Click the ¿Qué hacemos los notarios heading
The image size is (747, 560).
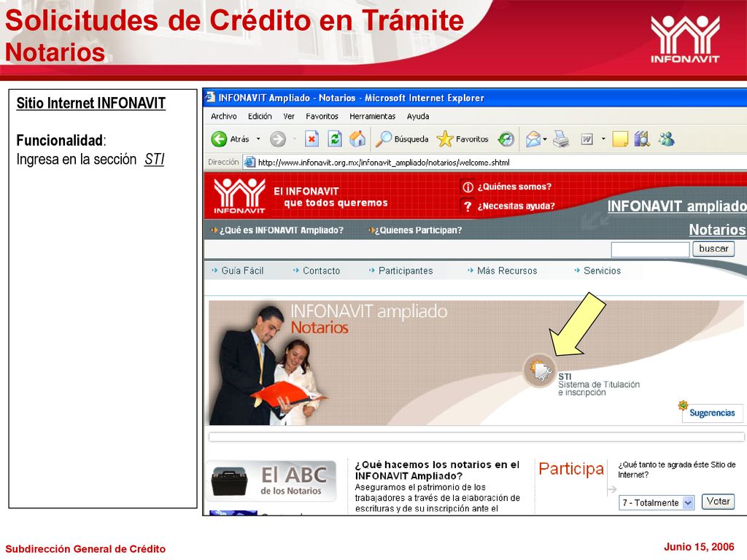[437, 470]
